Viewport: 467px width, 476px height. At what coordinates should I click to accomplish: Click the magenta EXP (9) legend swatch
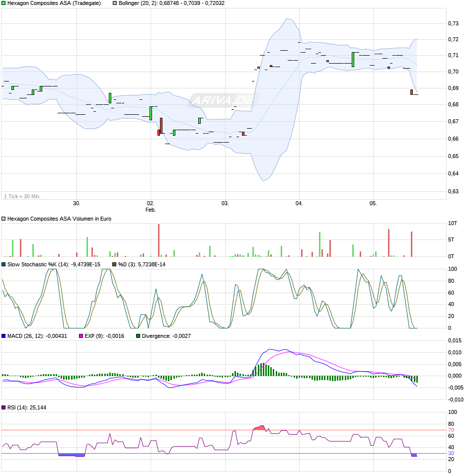[x=81, y=336]
